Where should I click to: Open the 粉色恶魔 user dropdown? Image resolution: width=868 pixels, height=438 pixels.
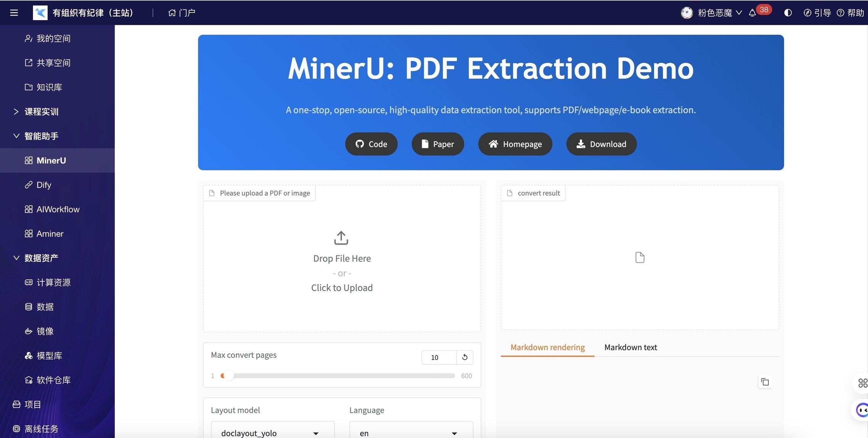click(720, 13)
